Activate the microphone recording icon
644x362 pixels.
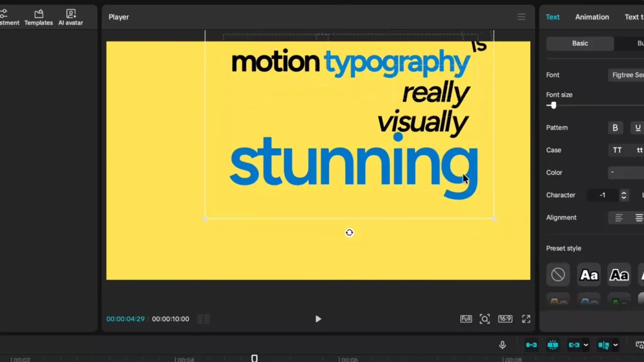point(502,344)
